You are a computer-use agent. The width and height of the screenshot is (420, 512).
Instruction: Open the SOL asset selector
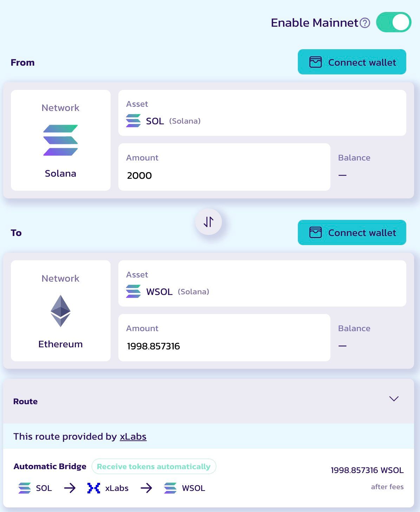pyautogui.click(x=262, y=113)
